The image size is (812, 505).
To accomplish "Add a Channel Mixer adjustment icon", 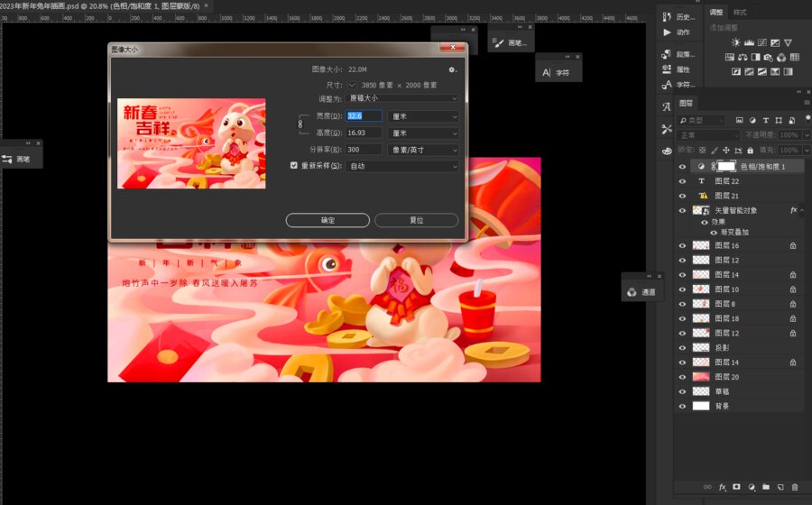I will [x=781, y=57].
